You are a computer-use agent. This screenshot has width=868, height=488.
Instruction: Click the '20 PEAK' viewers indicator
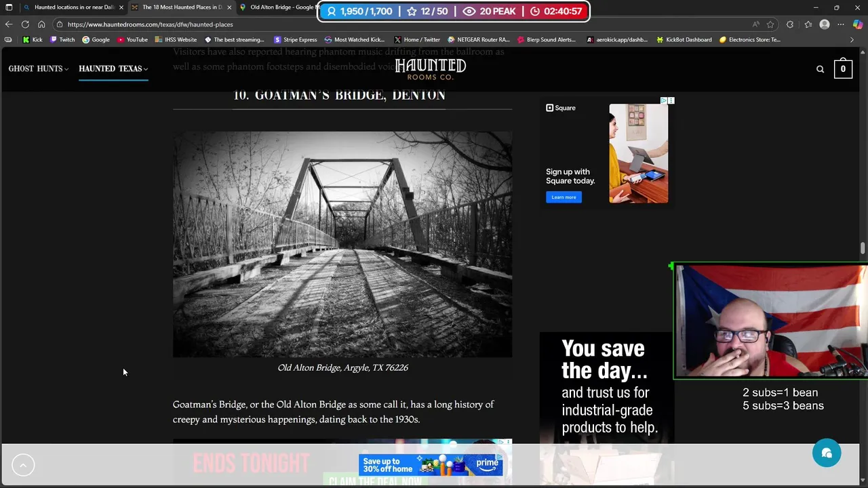490,12
